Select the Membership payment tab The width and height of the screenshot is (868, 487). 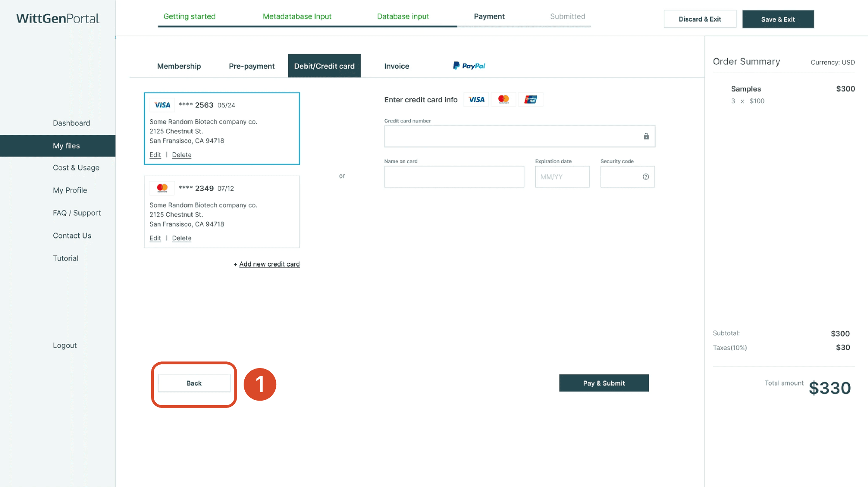coord(179,66)
